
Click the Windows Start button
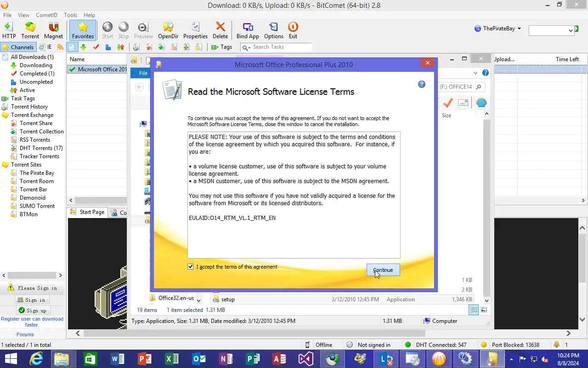tap(11, 359)
